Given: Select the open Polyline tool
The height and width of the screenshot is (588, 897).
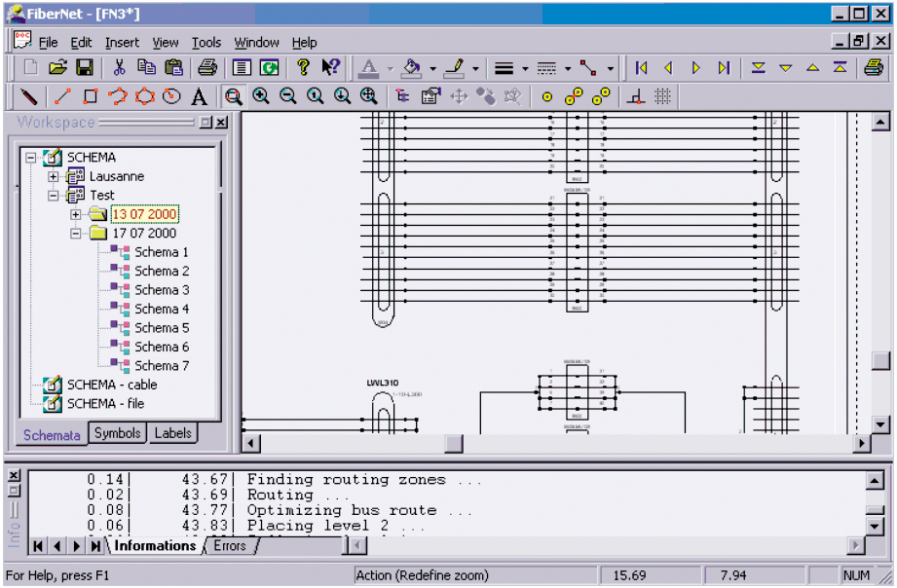Looking at the screenshot, I should 117,96.
